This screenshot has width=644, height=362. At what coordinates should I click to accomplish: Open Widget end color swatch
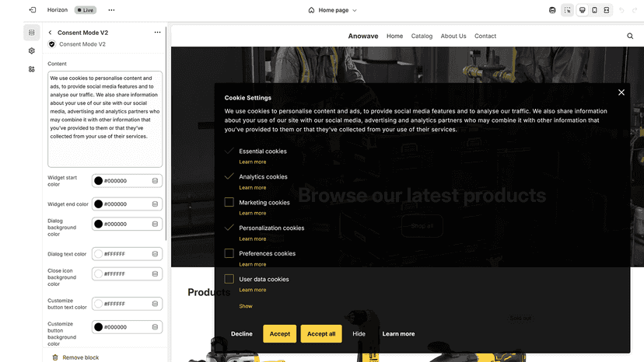[x=98, y=204]
